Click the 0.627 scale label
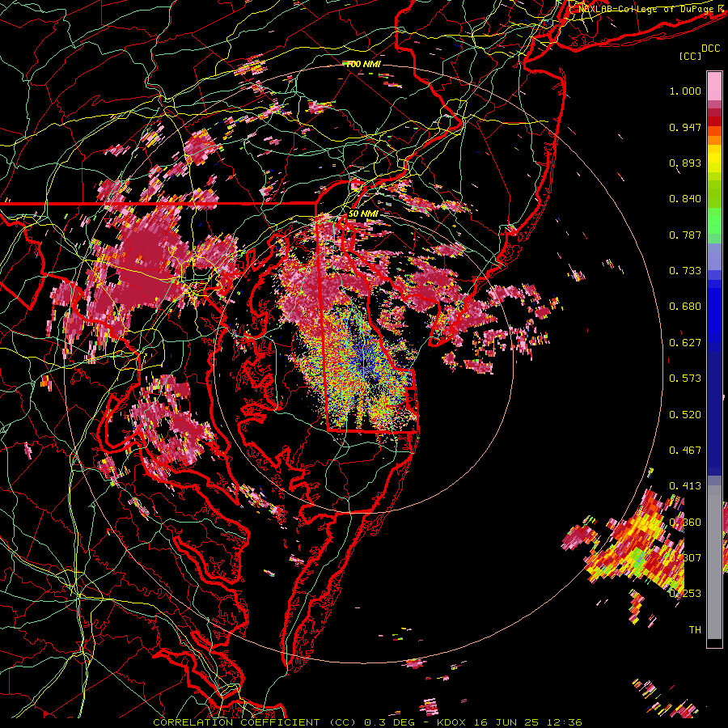This screenshot has width=728, height=728. [x=685, y=343]
